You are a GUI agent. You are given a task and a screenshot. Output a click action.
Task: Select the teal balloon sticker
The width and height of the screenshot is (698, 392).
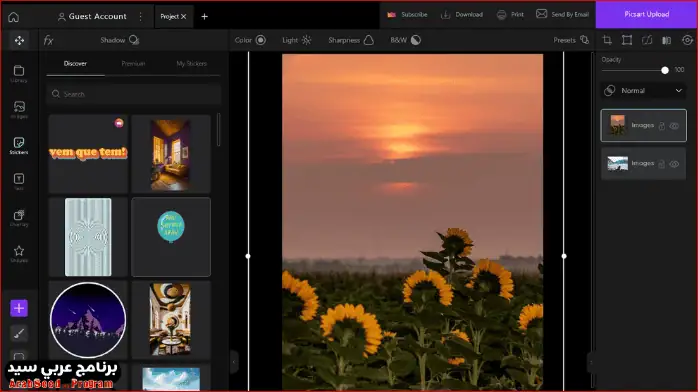171,237
